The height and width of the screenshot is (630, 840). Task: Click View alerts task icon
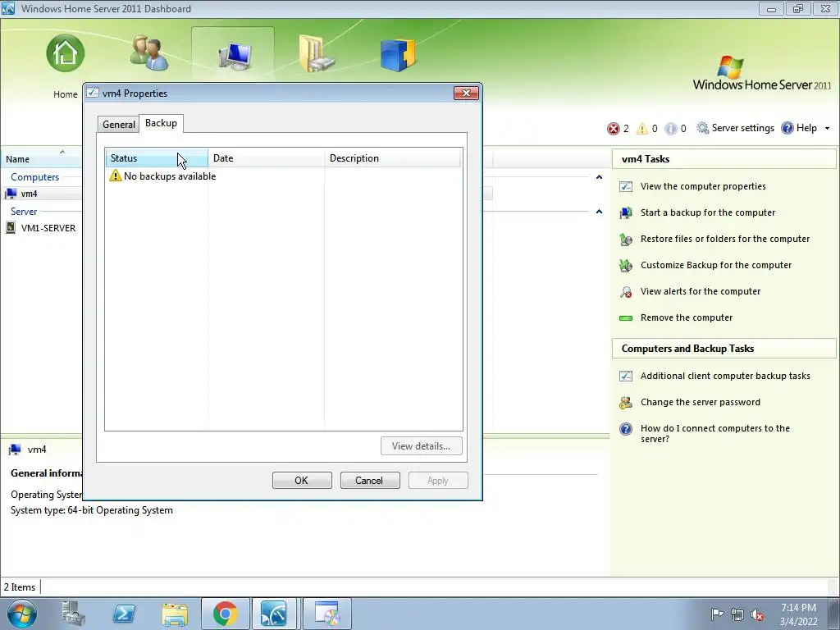(x=626, y=291)
